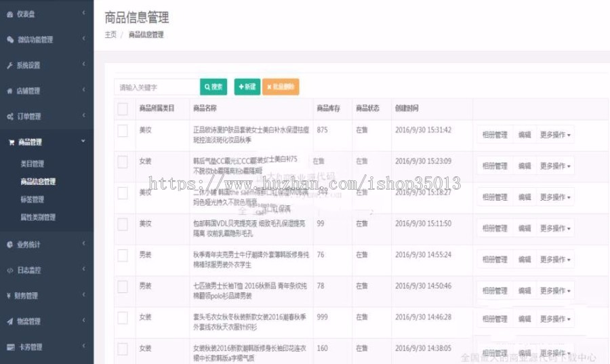Image resolution: width=610 pixels, height=364 pixels.
Task: Expand the 业务统计 menu chevron
Action: [x=83, y=244]
